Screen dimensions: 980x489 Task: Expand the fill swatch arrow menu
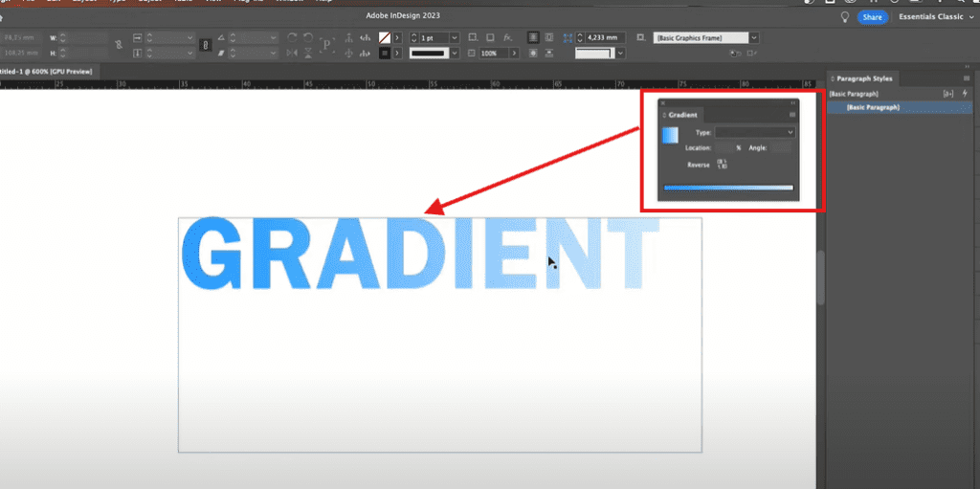pos(397,37)
